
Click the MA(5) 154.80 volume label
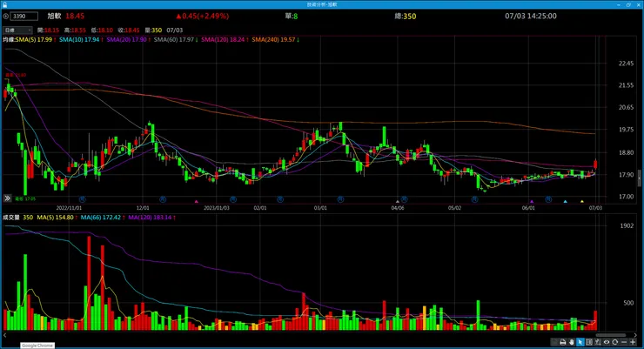[x=57, y=218]
